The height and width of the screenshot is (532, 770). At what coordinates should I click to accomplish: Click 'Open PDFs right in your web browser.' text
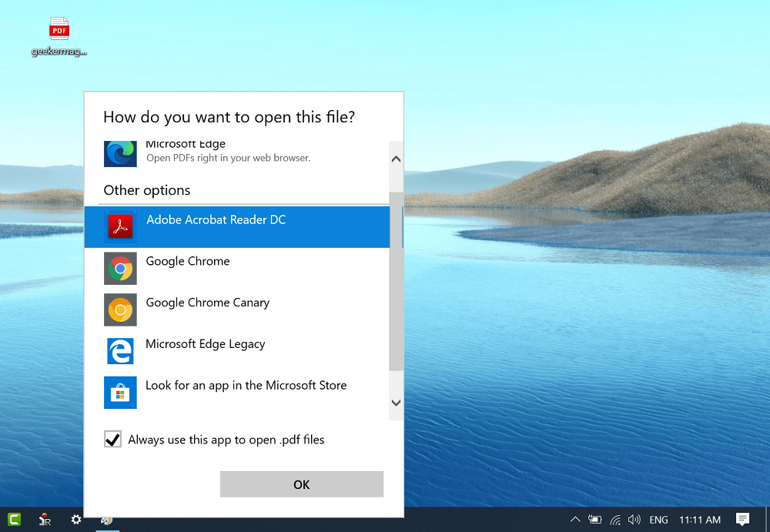[x=229, y=158]
